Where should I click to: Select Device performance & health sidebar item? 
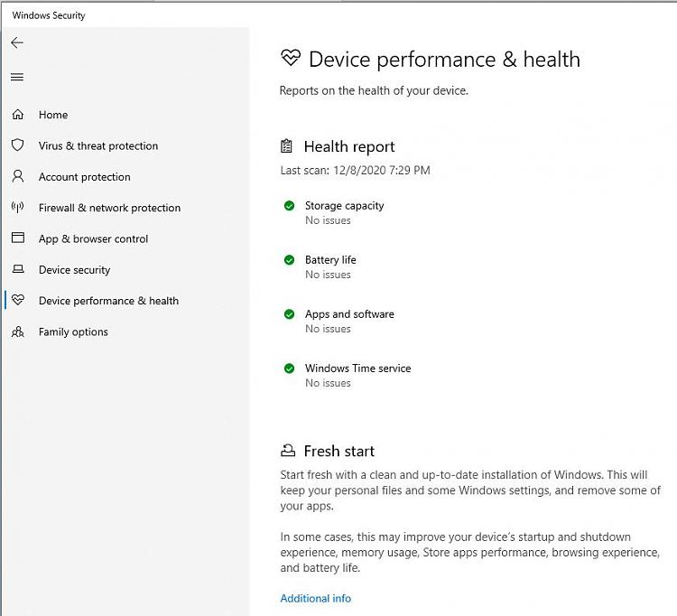tap(109, 301)
